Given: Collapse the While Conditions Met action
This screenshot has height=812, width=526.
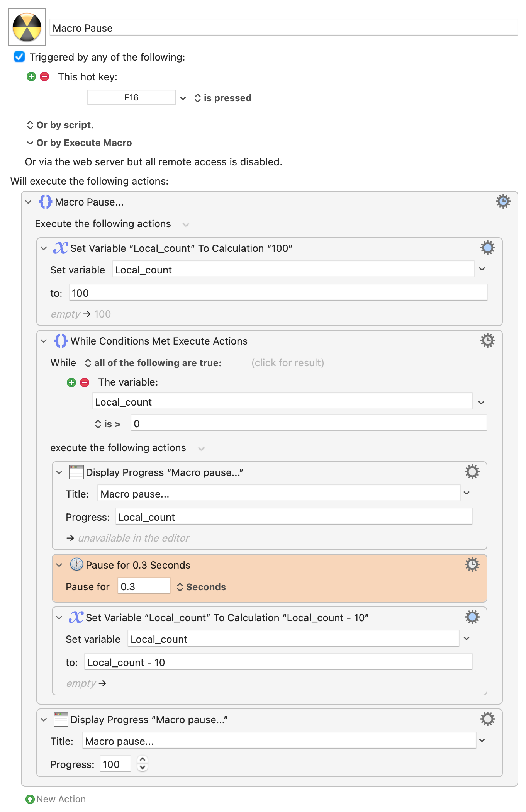Looking at the screenshot, I should coord(44,341).
